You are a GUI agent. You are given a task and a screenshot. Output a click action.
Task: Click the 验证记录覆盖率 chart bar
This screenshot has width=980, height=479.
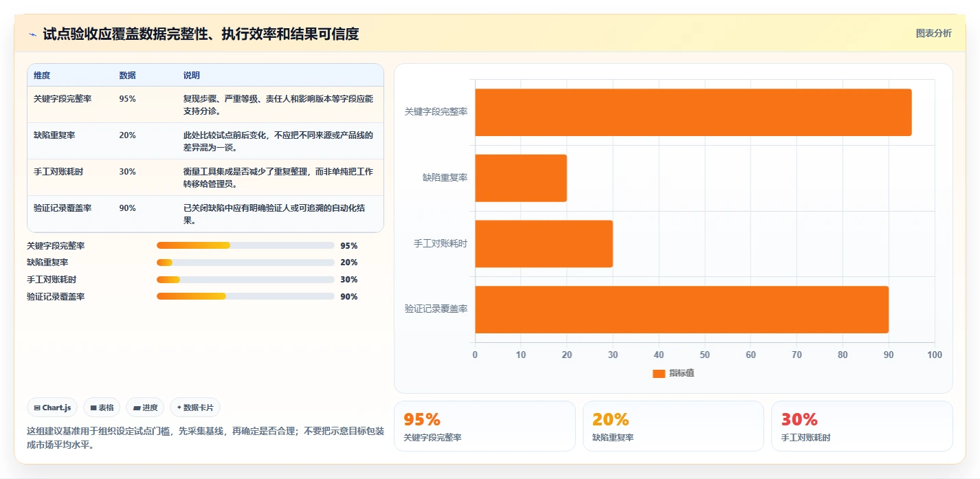point(682,309)
